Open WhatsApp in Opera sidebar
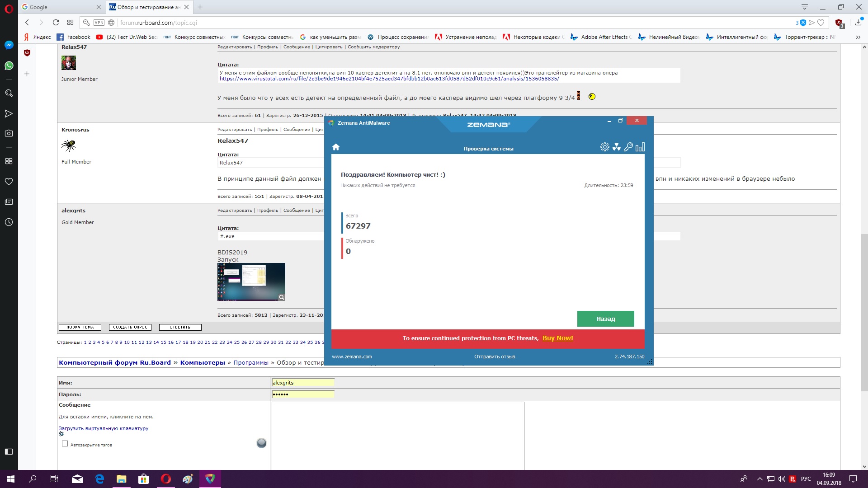 (x=9, y=66)
